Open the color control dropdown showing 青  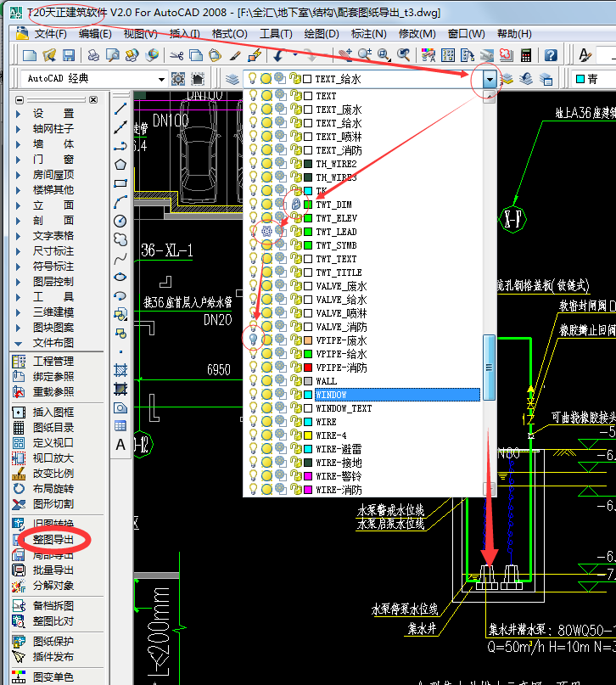point(594,79)
